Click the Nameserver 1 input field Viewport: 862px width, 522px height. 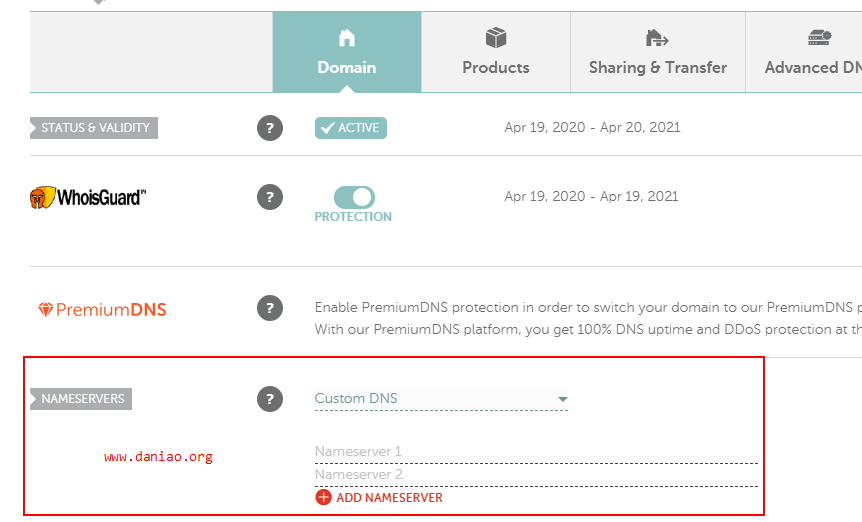pos(536,452)
